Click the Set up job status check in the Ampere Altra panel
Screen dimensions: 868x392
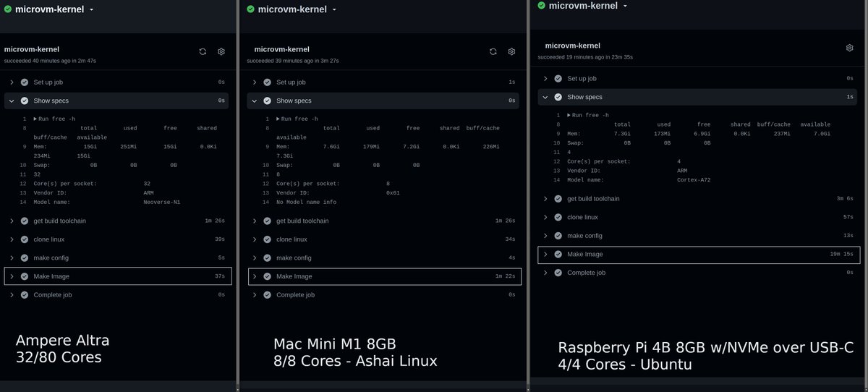25,82
